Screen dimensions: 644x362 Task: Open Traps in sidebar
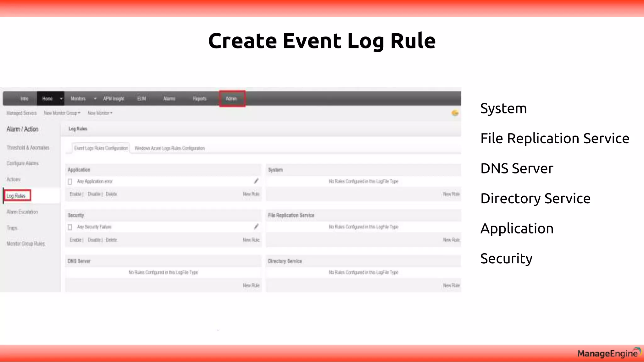(12, 228)
